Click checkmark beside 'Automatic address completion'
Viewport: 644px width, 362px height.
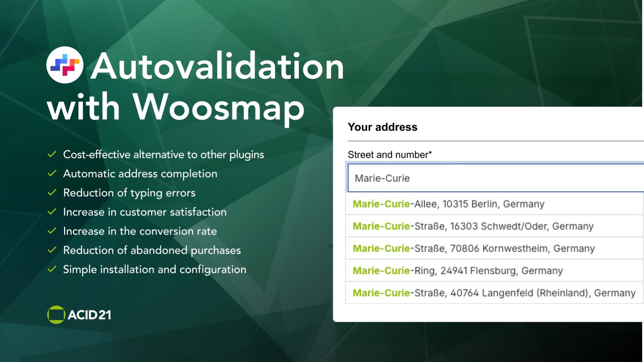pyautogui.click(x=52, y=173)
